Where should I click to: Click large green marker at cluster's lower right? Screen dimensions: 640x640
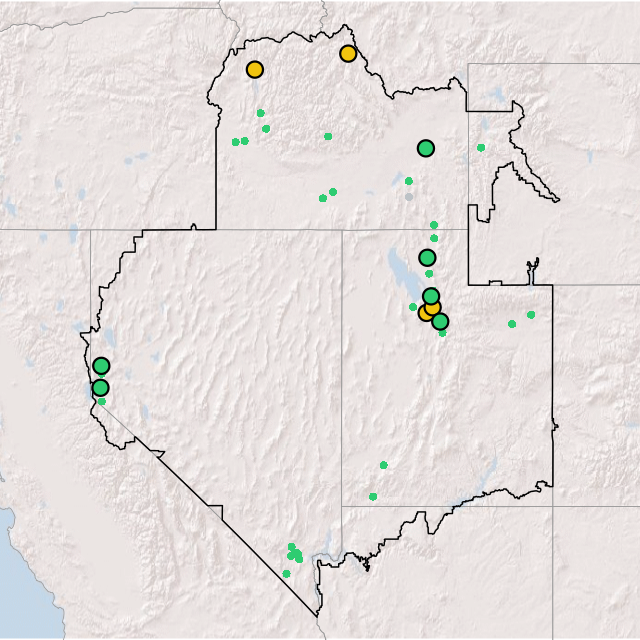click(x=440, y=321)
